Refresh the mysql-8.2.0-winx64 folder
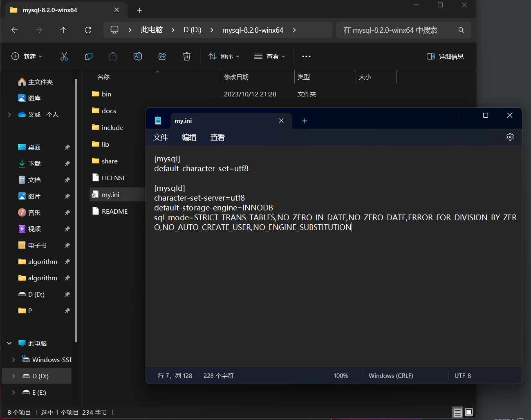Viewport: 531px width, 420px height. click(88, 30)
